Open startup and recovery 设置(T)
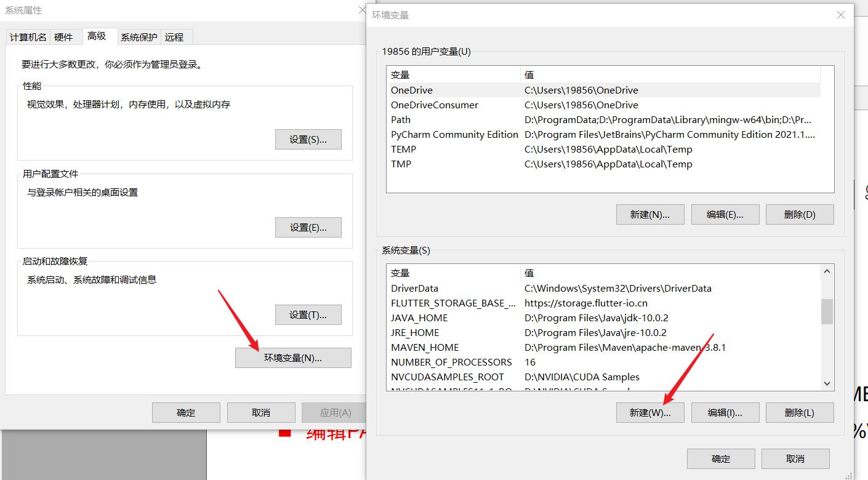Screen dimensions: 868x480 click(x=308, y=314)
